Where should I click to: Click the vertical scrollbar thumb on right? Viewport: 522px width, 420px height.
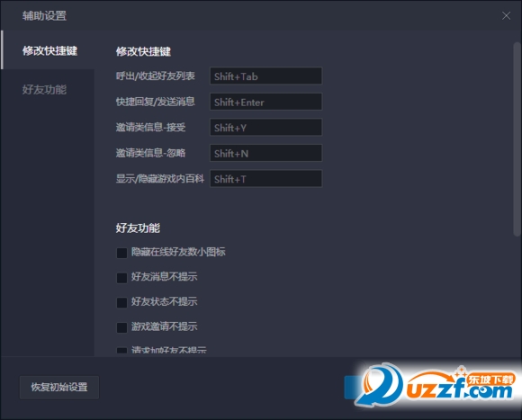point(517,139)
